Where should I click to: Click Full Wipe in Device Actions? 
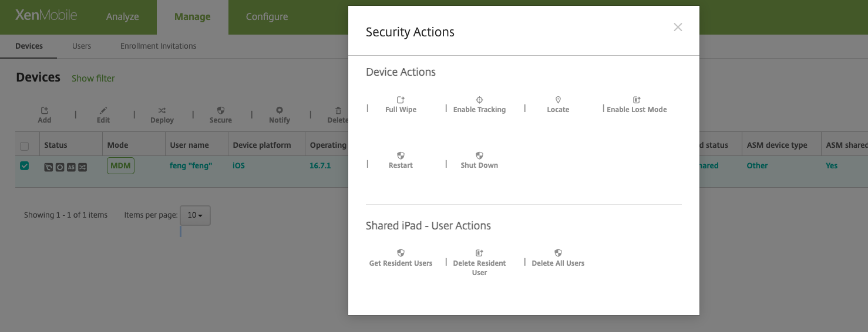pos(401,105)
